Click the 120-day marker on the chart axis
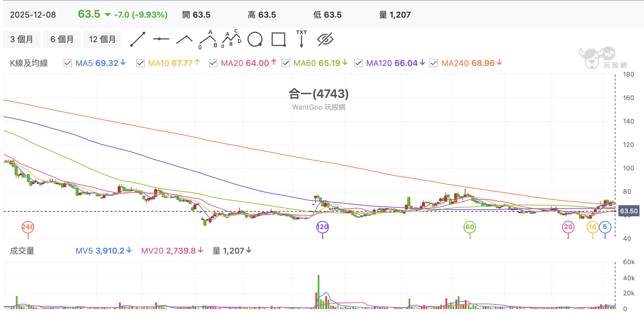The height and width of the screenshot is (313, 644). coord(323,227)
